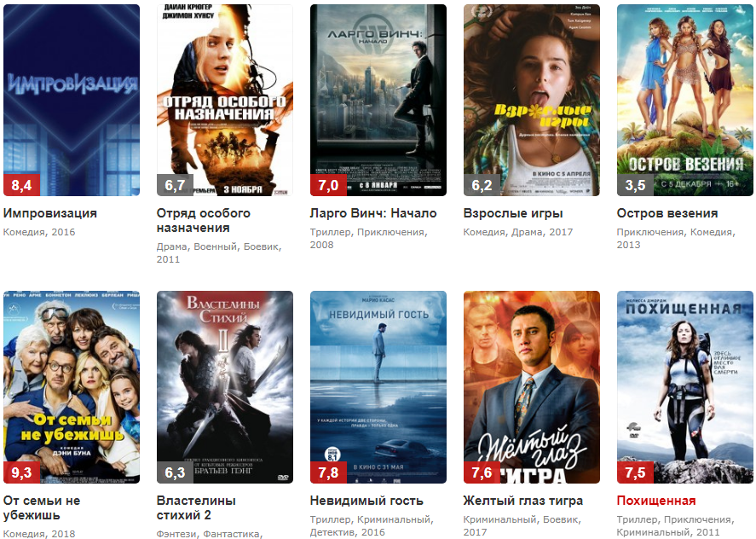
Task: Select the Невидимый гость poster
Action: pyautogui.click(x=378, y=387)
